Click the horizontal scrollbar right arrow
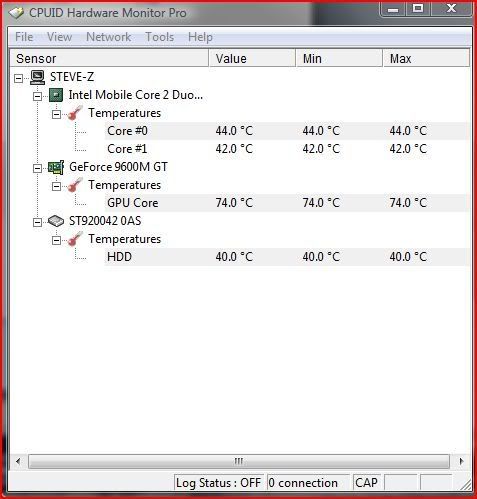This screenshot has width=477, height=499. (x=461, y=461)
